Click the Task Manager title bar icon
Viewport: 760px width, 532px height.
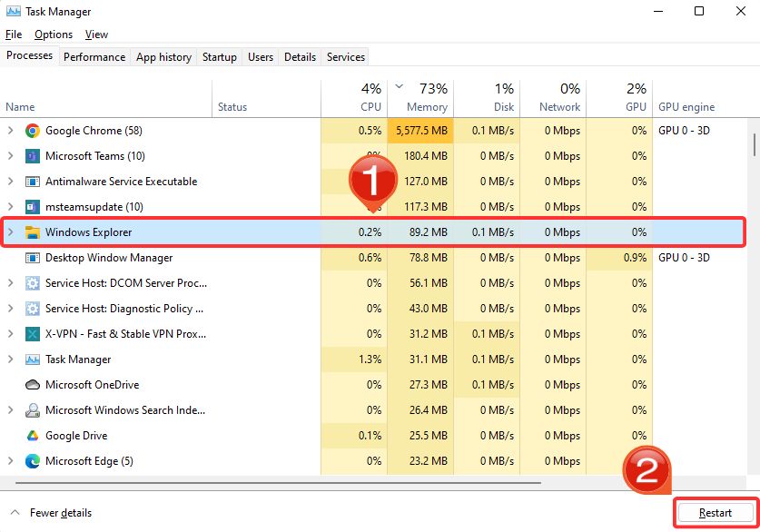pyautogui.click(x=13, y=11)
